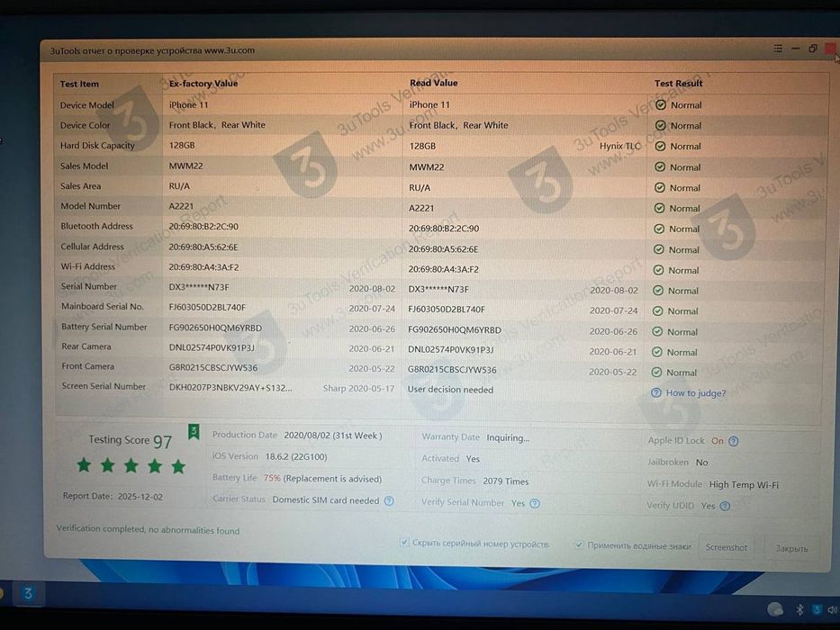The image size is (840, 630).
Task: Click warranty date 'Inquiring...' text
Action: point(508,437)
